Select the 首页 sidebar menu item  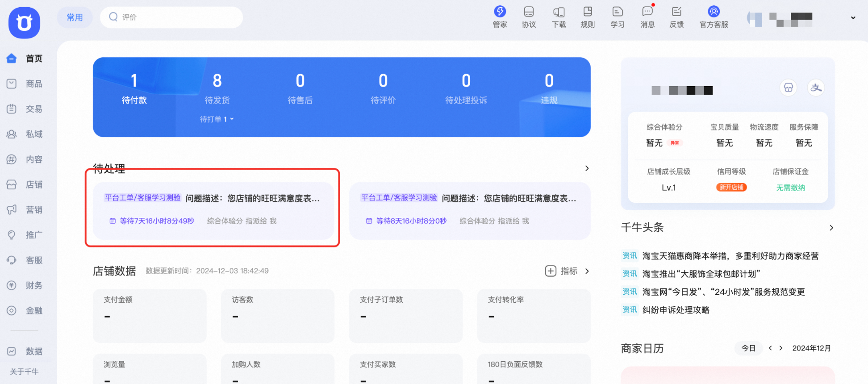pos(26,58)
